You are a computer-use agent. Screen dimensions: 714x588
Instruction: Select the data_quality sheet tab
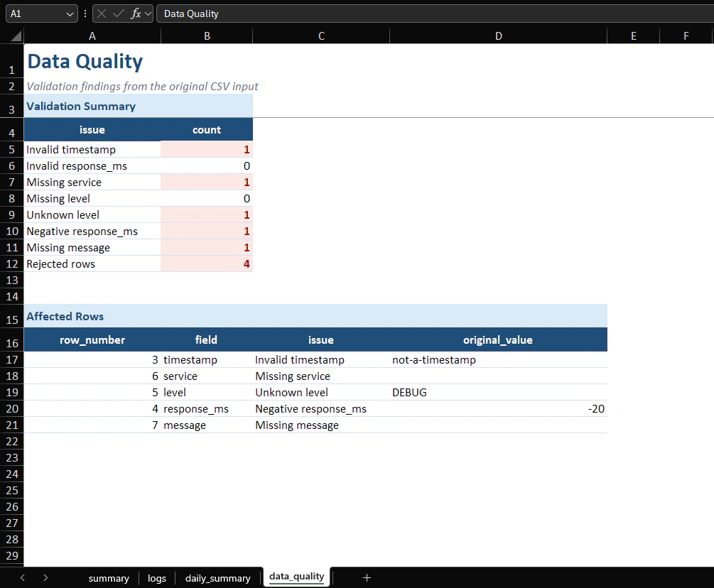click(x=296, y=577)
